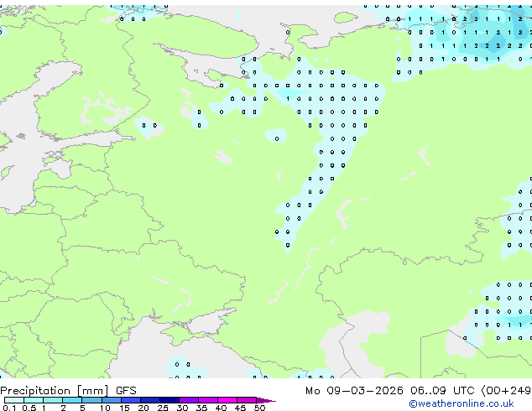The height and width of the screenshot is (411, 532).
Task: Click the '10' legend scale label
Action: pyautogui.click(x=105, y=408)
